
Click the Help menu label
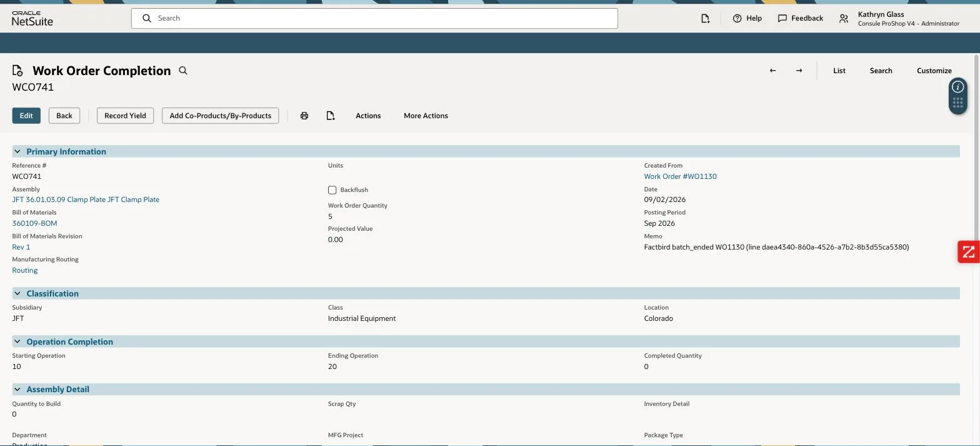[754, 18]
